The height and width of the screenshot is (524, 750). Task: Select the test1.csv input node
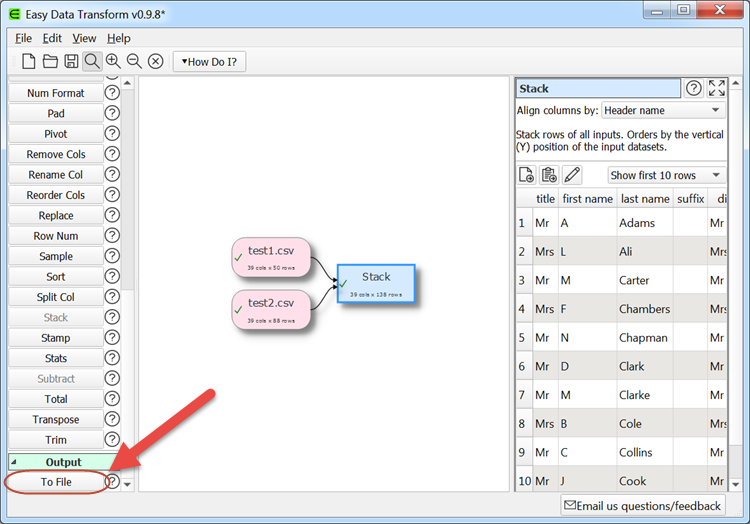(270, 256)
